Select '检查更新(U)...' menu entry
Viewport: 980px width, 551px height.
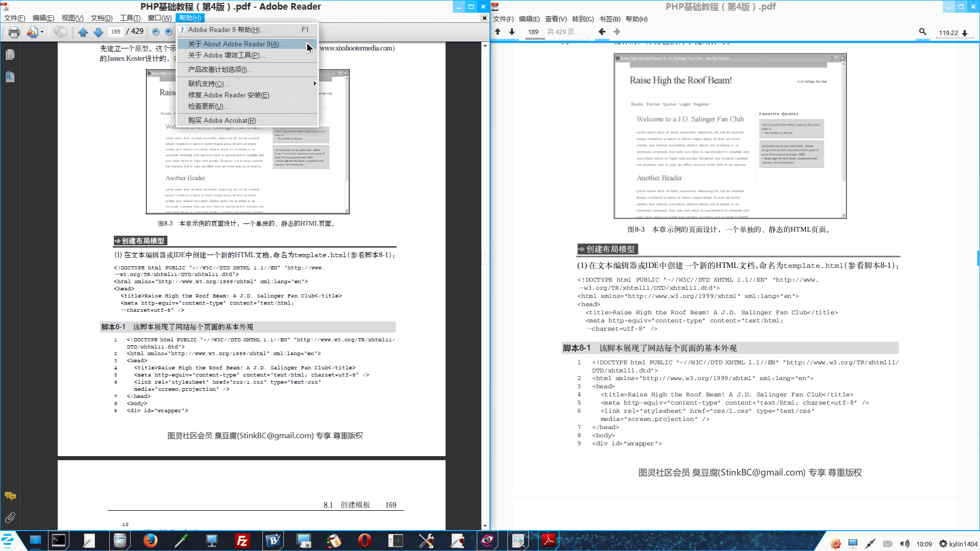(x=248, y=106)
